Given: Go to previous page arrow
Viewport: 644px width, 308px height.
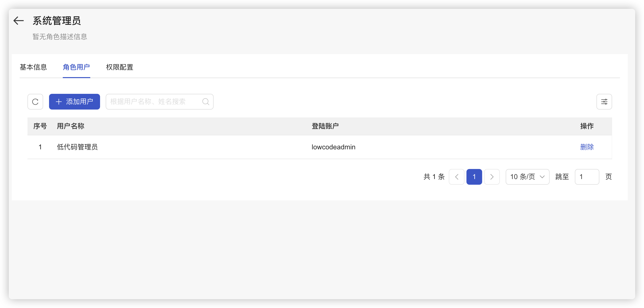Looking at the screenshot, I should click(456, 177).
